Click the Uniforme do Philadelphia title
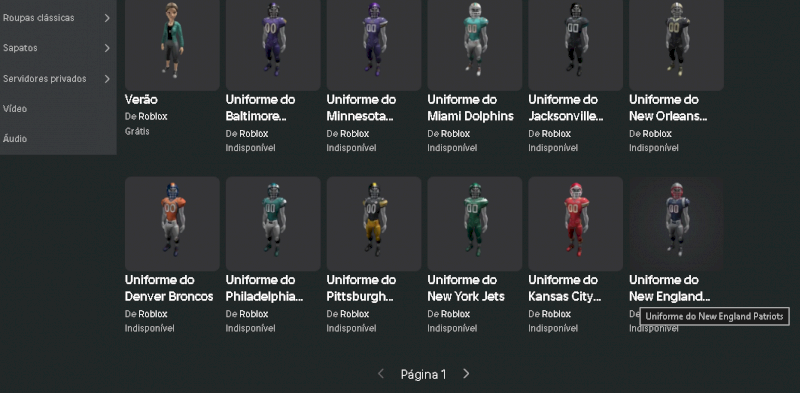 coord(265,288)
